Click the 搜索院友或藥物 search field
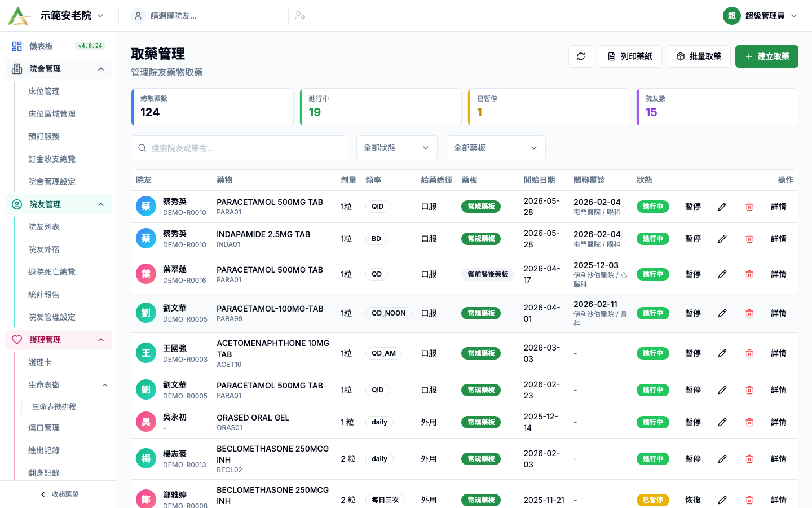The height and width of the screenshot is (508, 812). point(239,148)
